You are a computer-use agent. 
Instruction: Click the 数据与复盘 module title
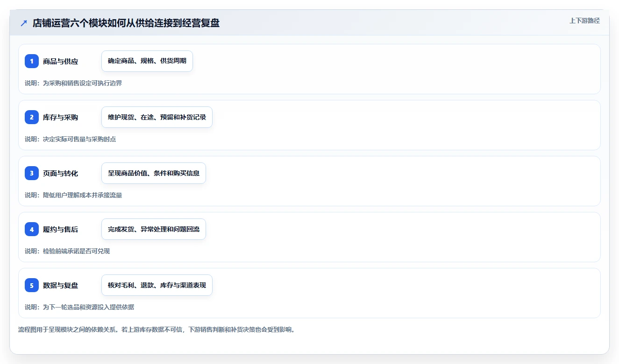click(x=60, y=285)
